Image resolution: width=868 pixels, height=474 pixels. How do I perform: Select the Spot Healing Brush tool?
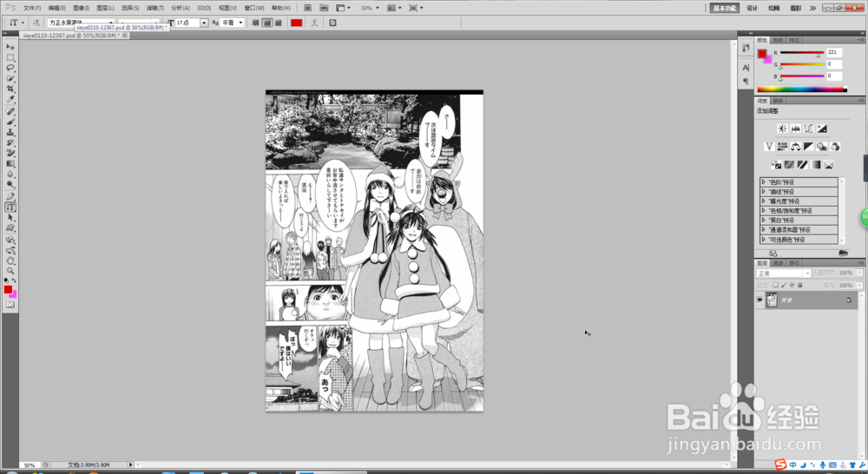point(10,111)
